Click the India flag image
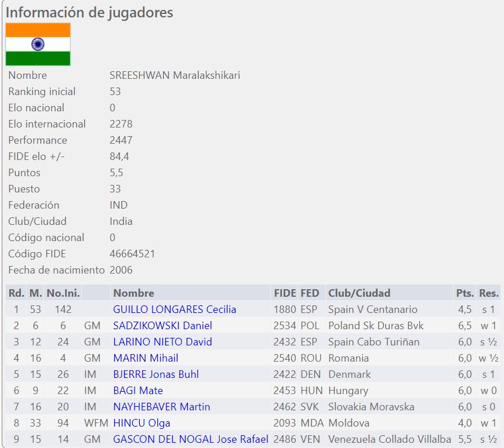The image size is (504, 448). pyautogui.click(x=38, y=44)
